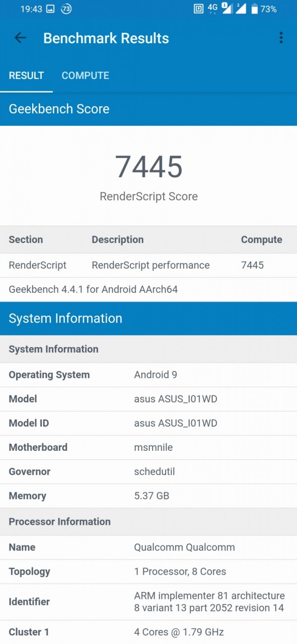Tap the back arrow icon
297x644 pixels.
(20, 38)
